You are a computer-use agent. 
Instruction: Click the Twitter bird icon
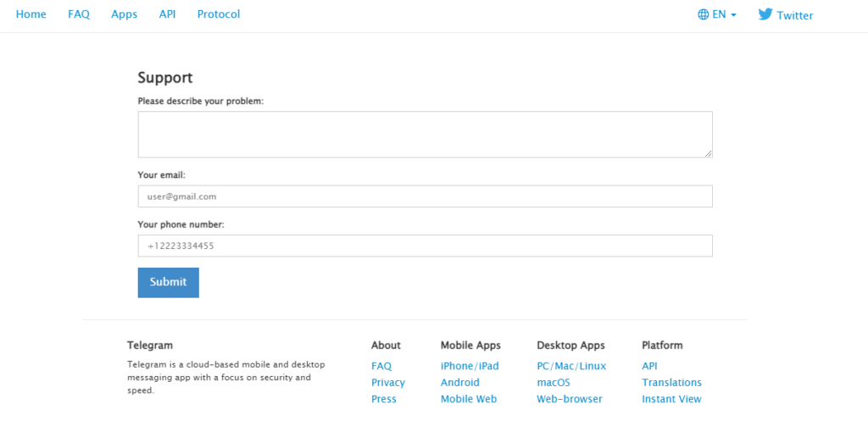click(x=765, y=14)
